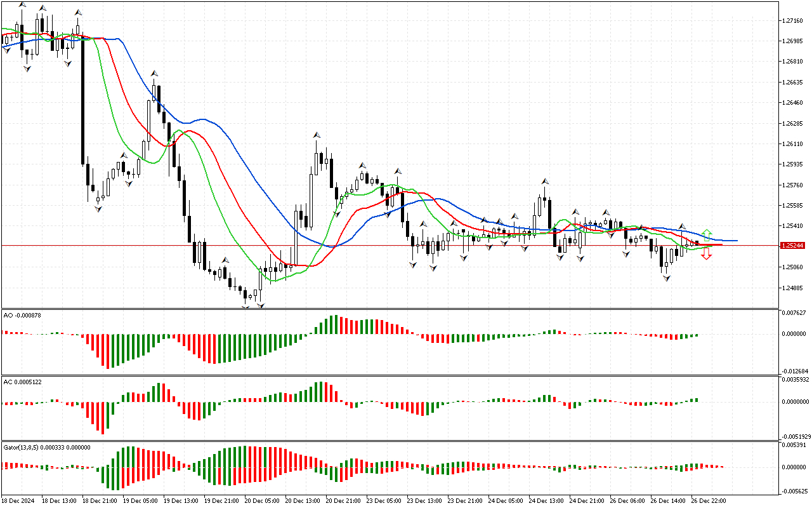Click time axis label 24 Dec 21:00

[587, 501]
